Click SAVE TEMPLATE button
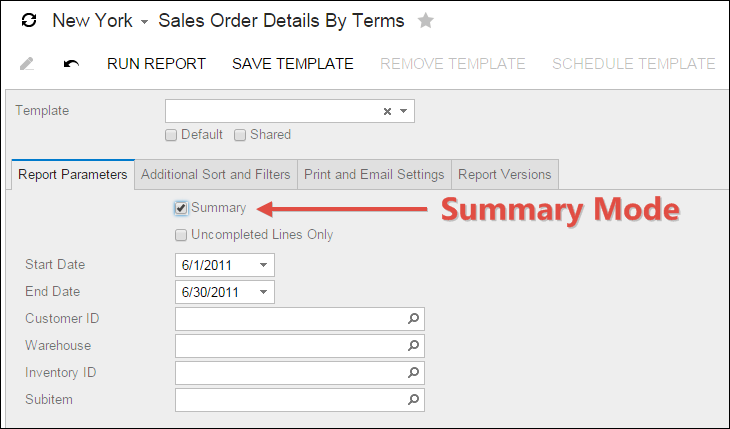 pyautogui.click(x=293, y=64)
